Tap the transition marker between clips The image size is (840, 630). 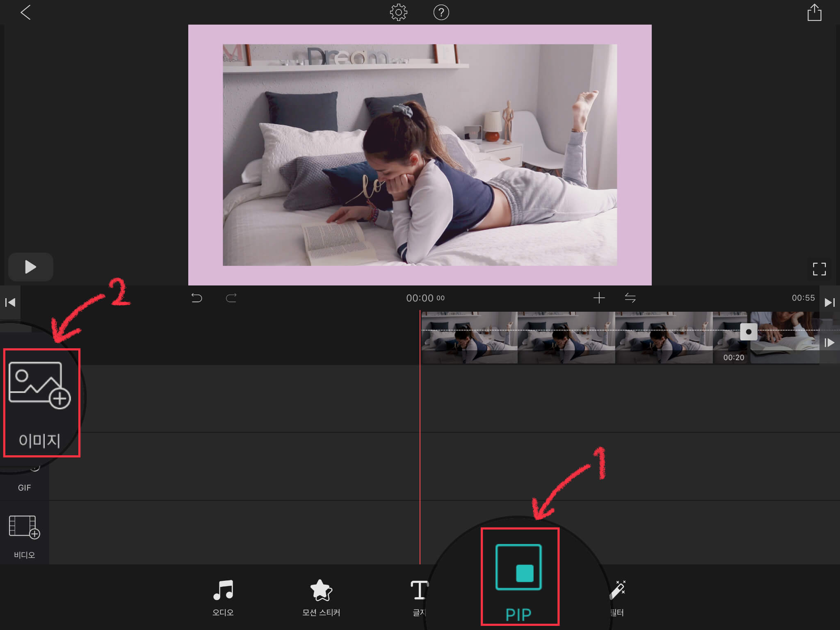[x=749, y=331]
